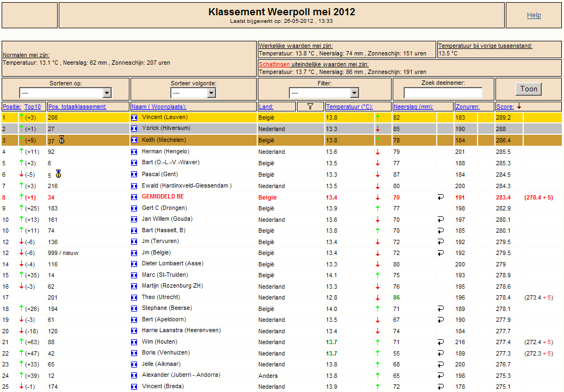Open the Filter dropdown list

tap(324, 93)
